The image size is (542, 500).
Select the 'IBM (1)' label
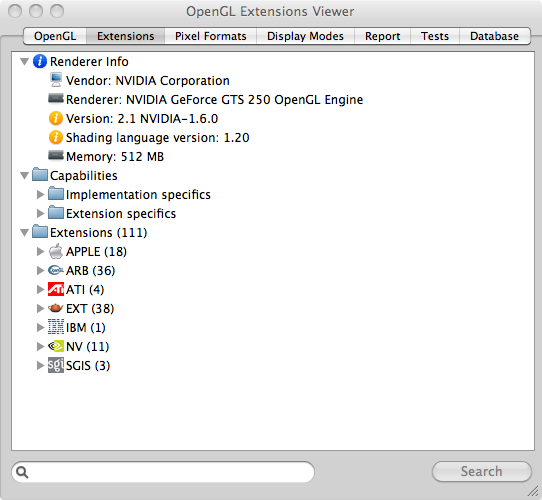(86, 328)
